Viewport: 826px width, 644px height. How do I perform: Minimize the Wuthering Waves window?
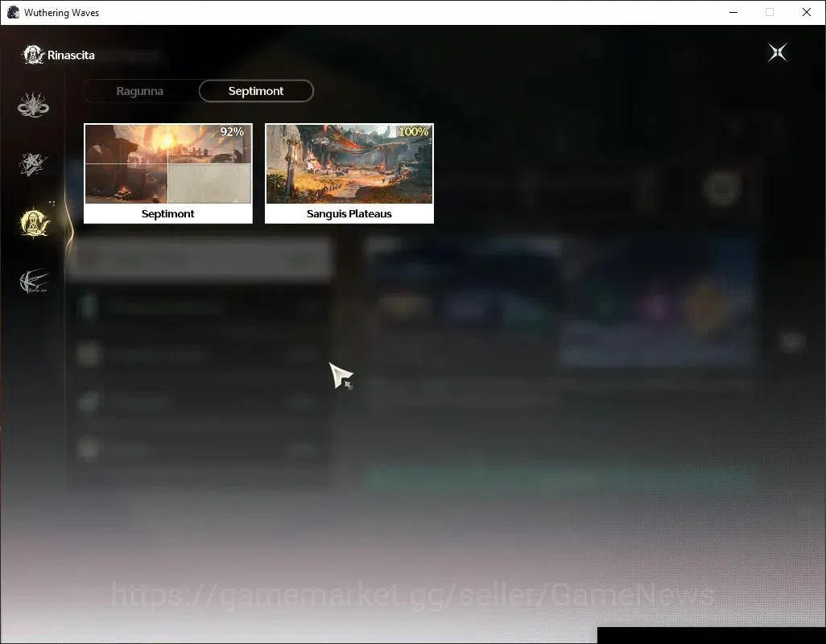point(733,12)
